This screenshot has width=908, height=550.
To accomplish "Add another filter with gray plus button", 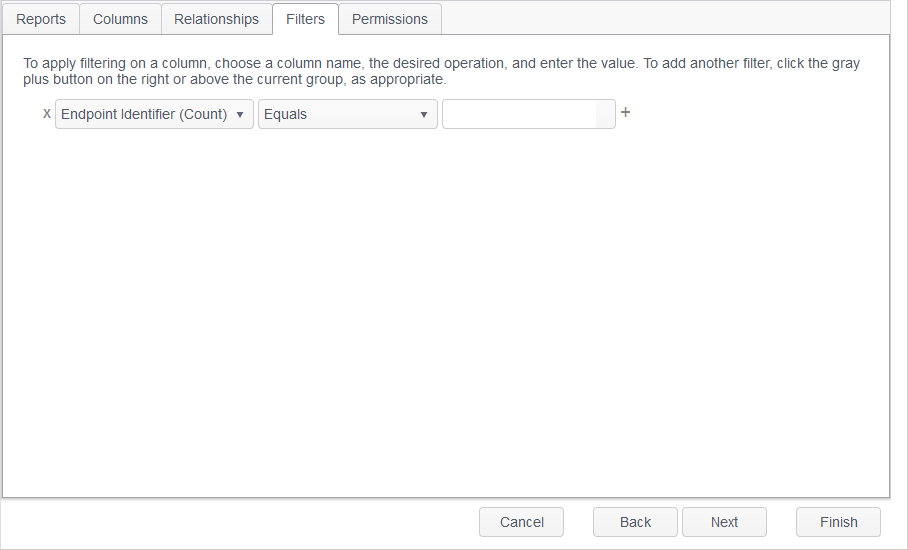I will [626, 113].
